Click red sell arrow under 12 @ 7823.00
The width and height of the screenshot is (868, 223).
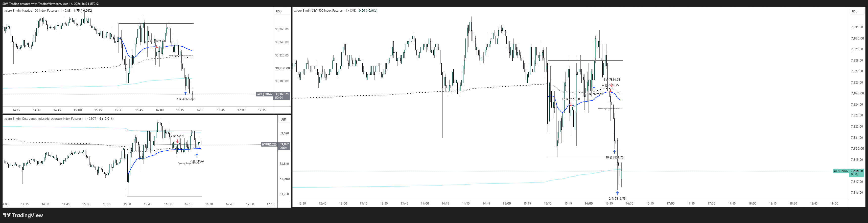571,104
